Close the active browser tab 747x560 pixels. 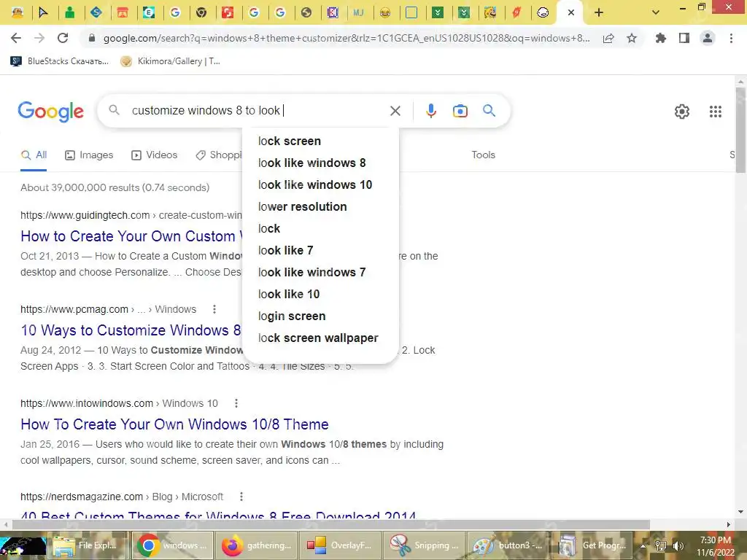(x=570, y=13)
